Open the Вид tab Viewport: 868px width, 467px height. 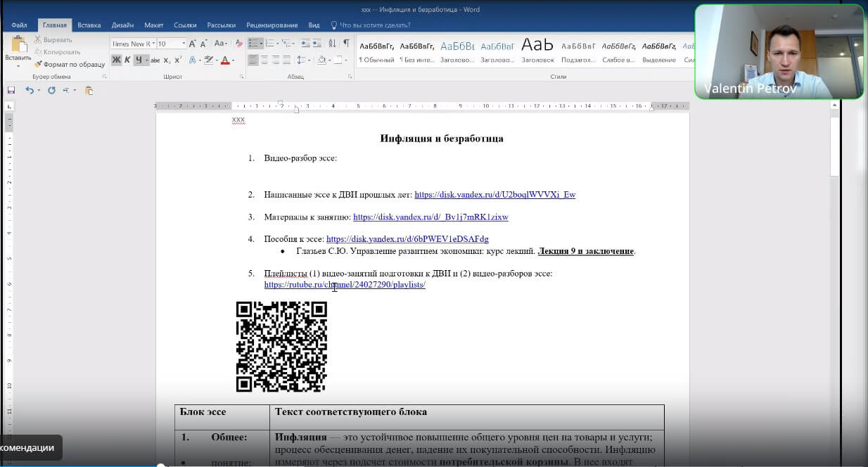point(314,25)
